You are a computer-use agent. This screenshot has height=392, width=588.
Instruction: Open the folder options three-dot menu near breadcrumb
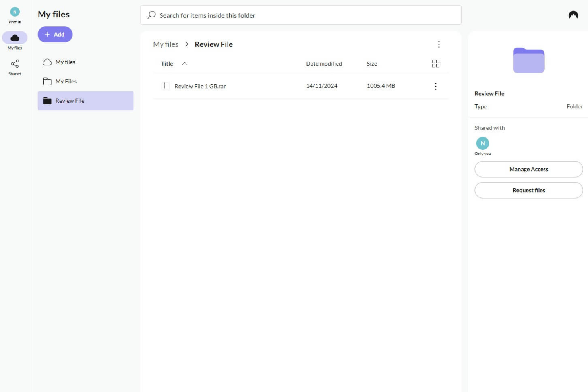tap(439, 44)
